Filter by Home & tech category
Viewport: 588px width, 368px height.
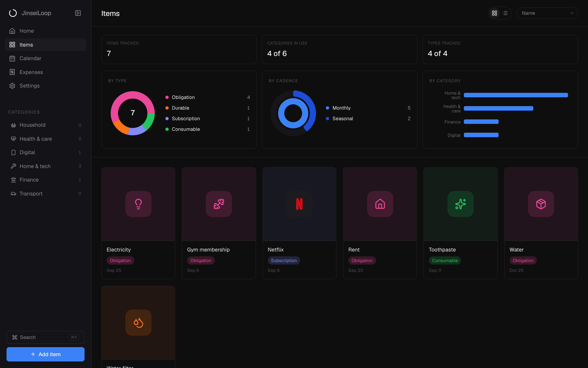coord(46,166)
